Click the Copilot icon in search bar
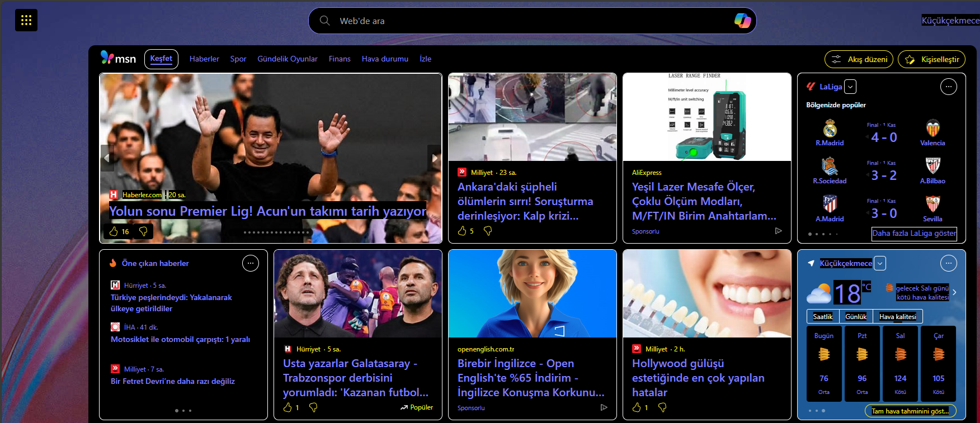 pos(742,21)
